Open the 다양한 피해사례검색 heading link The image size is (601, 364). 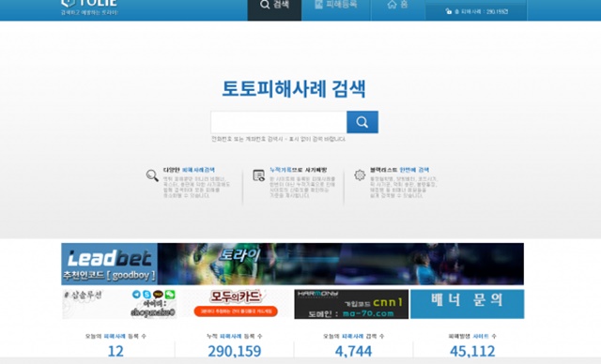(x=189, y=170)
